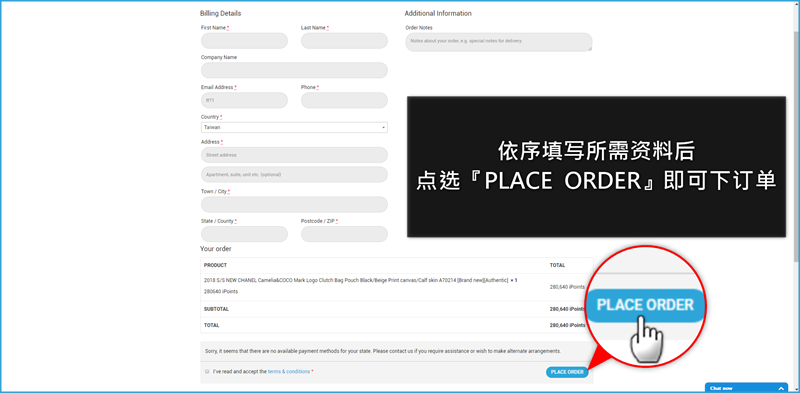
Task: Click the Your order heading
Action: 215,249
